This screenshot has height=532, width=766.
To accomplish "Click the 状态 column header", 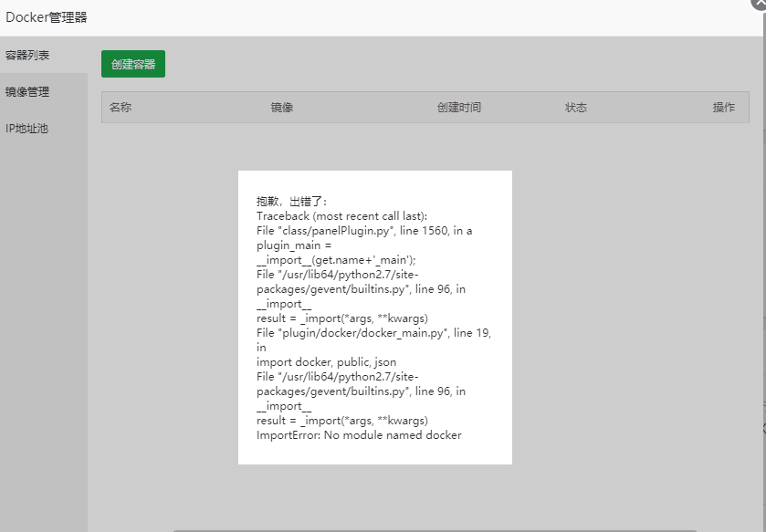I will pyautogui.click(x=576, y=108).
